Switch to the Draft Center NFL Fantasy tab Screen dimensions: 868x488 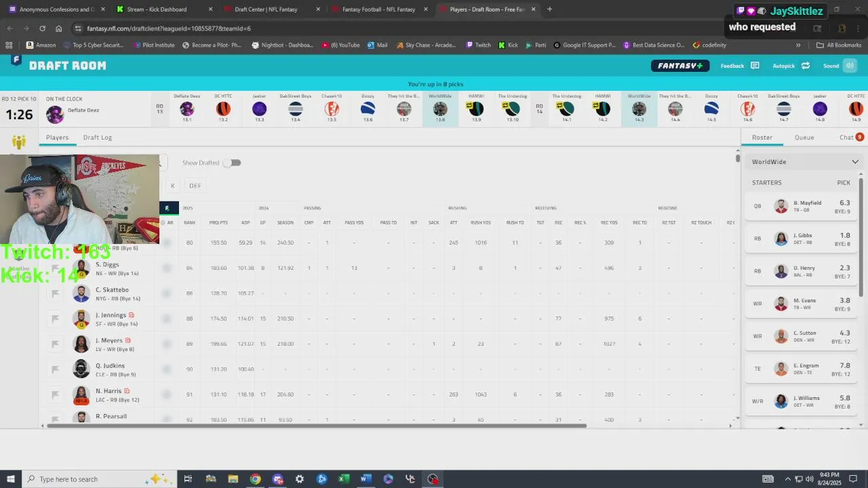point(270,9)
